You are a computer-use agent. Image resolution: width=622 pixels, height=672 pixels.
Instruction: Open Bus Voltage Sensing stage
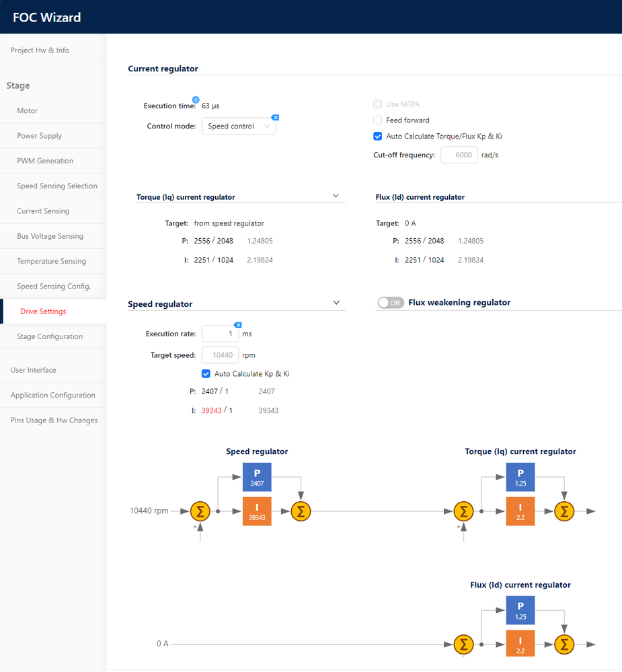tap(50, 236)
